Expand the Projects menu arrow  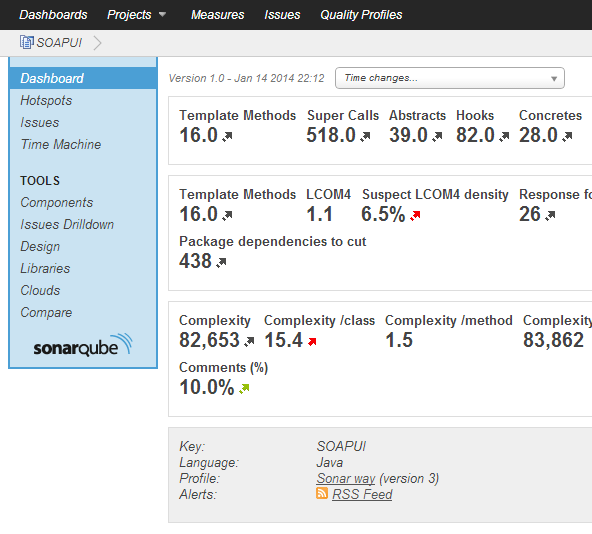(x=162, y=14)
